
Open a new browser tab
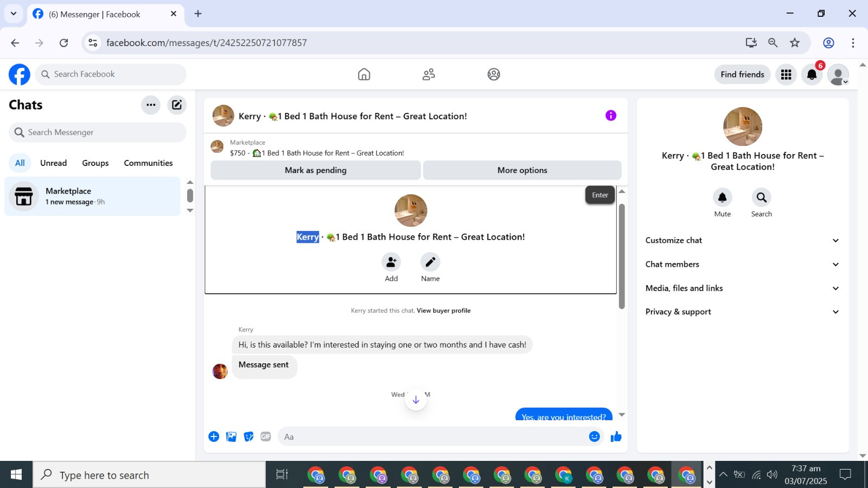(x=198, y=14)
